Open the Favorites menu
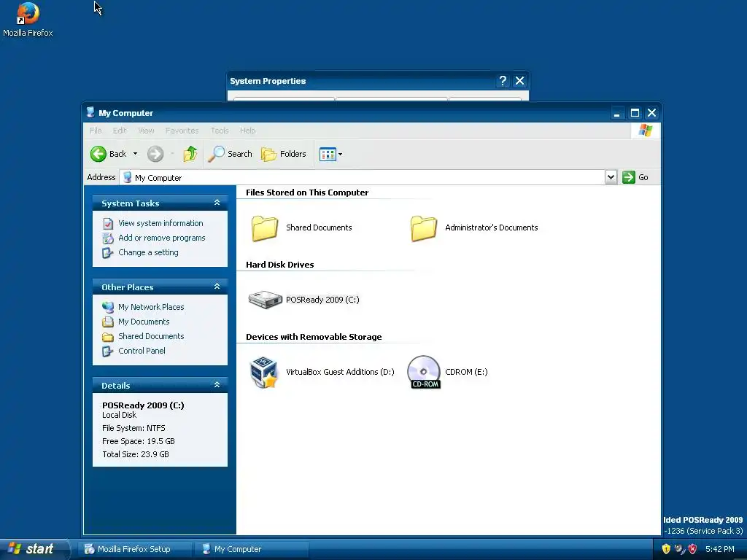Screen dimensions: 747x560 point(182,131)
